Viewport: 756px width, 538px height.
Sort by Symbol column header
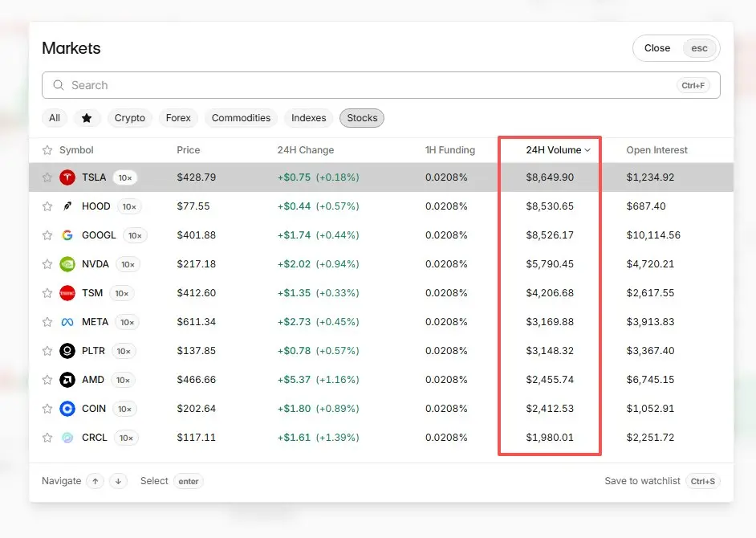coord(76,150)
